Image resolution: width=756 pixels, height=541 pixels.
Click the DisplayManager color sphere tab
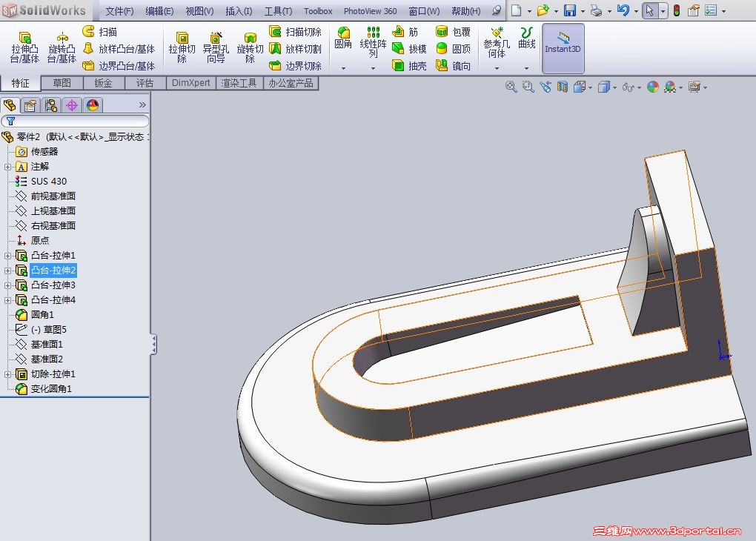tap(93, 105)
